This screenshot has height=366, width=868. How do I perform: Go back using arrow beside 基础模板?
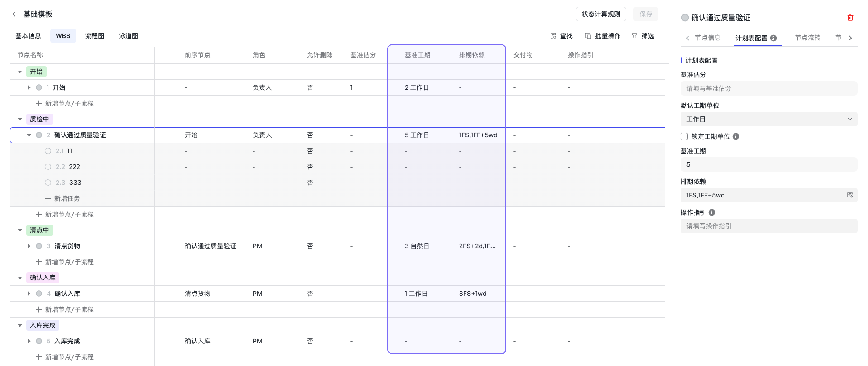click(x=14, y=14)
